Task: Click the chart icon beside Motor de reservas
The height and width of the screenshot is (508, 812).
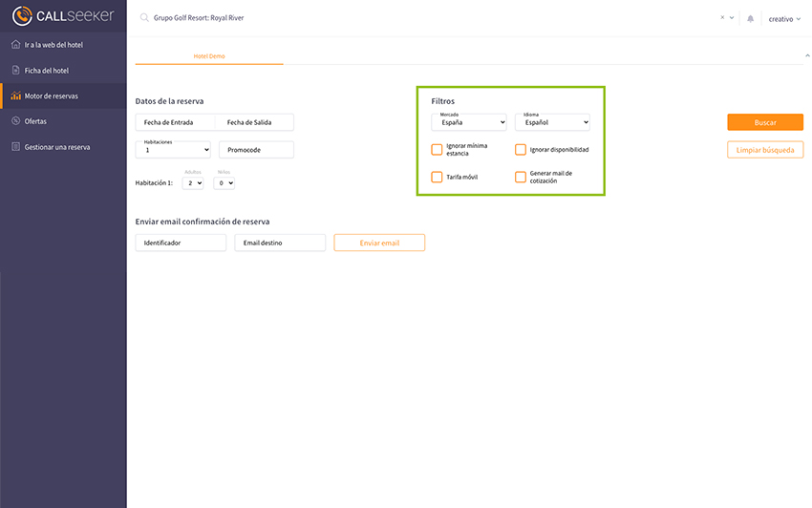Action: click(x=15, y=95)
